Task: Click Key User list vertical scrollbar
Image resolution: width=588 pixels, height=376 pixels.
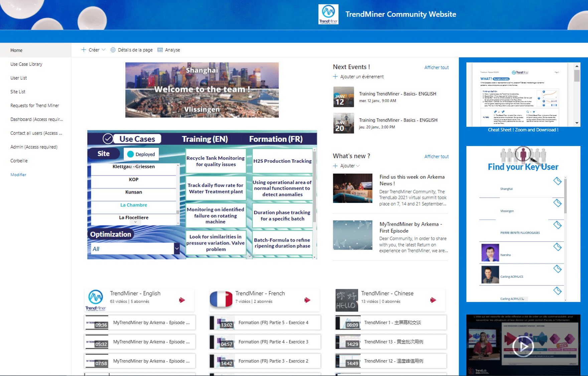Action: (x=565, y=196)
